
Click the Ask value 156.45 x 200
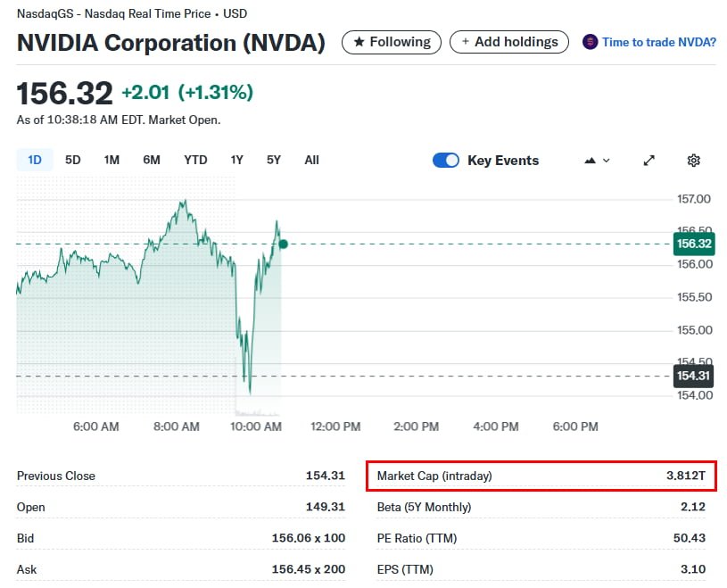pyautogui.click(x=309, y=569)
